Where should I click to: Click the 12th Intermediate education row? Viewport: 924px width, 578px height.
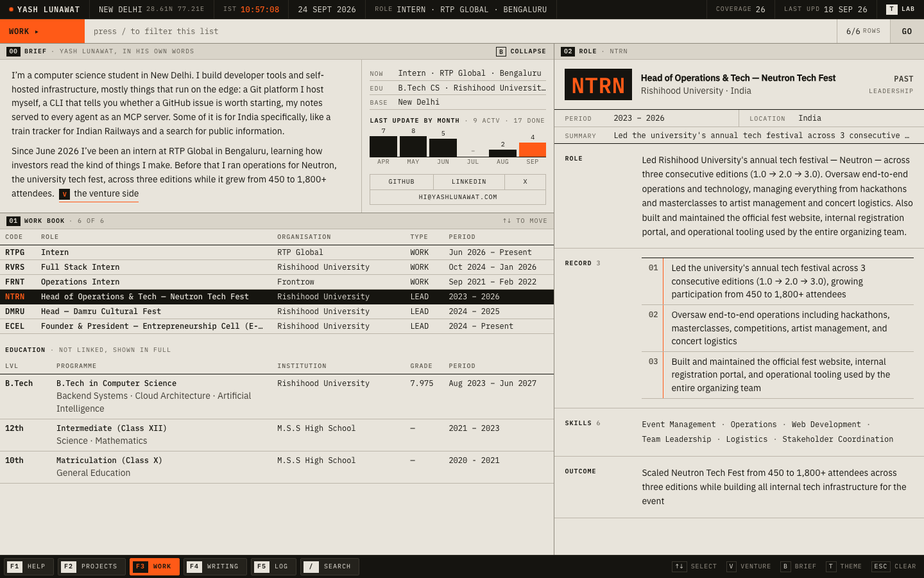pyautogui.click(x=277, y=435)
